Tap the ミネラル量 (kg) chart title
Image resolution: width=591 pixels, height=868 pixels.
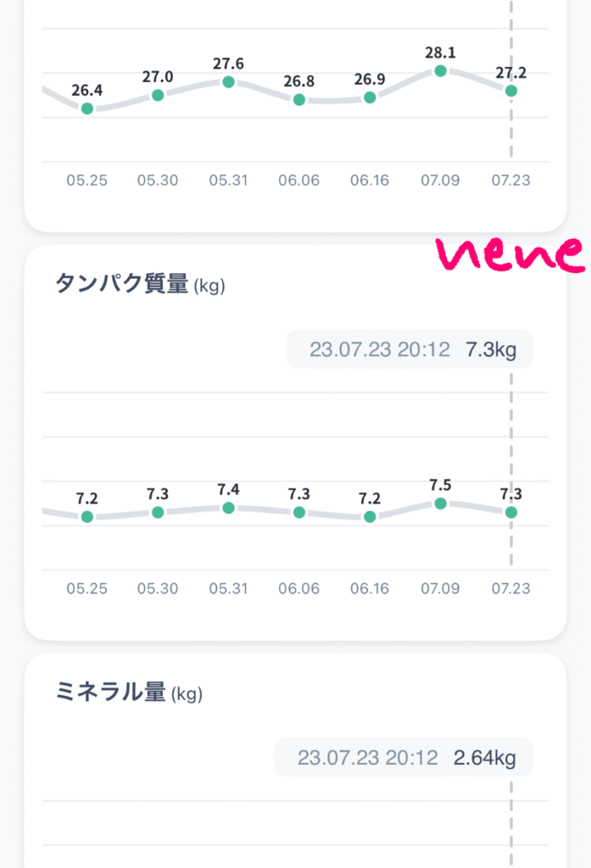tap(129, 693)
